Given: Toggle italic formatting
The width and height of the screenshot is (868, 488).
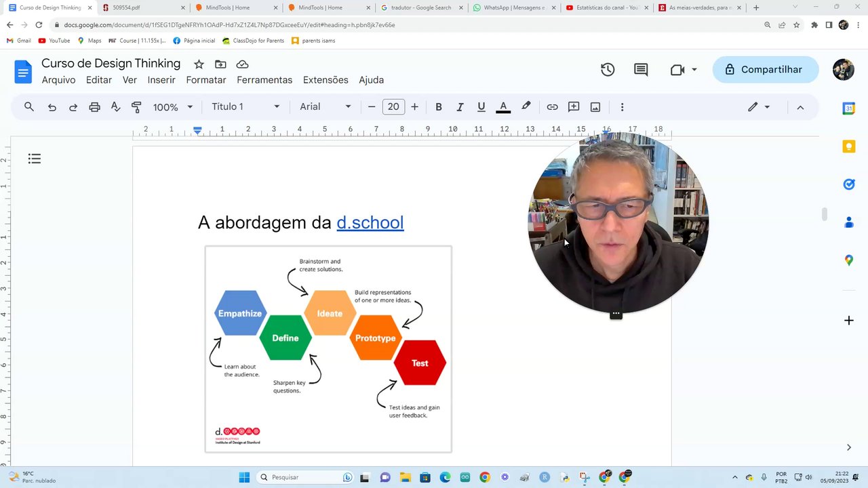Looking at the screenshot, I should (460, 107).
